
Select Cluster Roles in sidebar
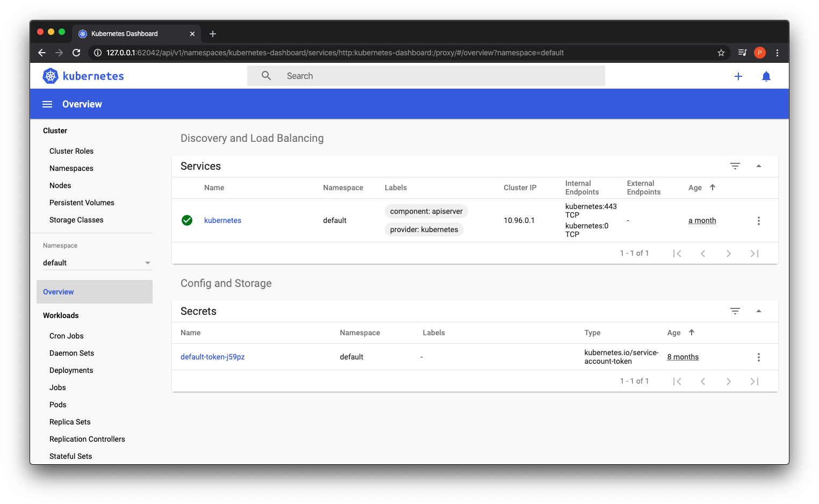point(71,151)
